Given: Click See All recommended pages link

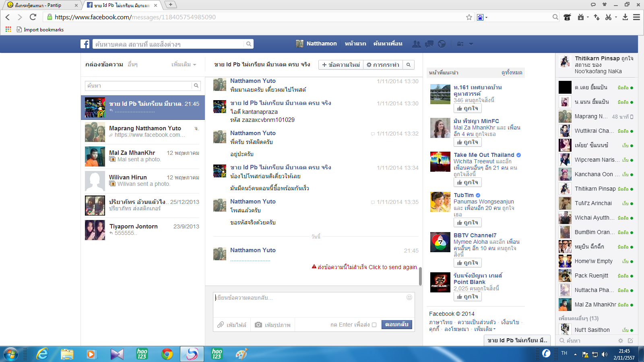Looking at the screenshot, I should click(512, 73).
